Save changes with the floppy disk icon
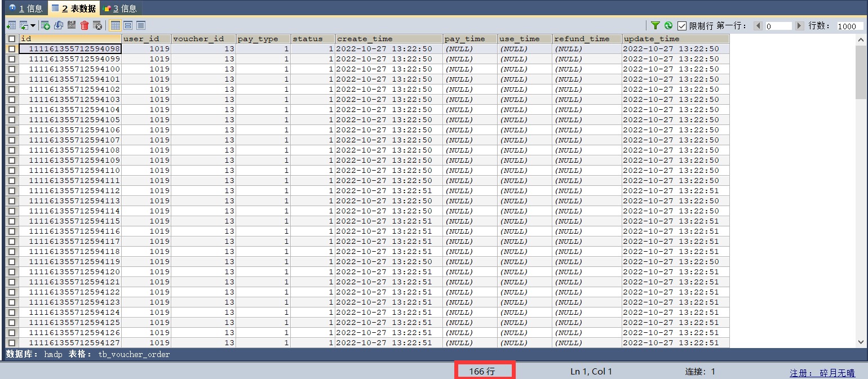Image resolution: width=868 pixels, height=379 pixels. coord(72,25)
